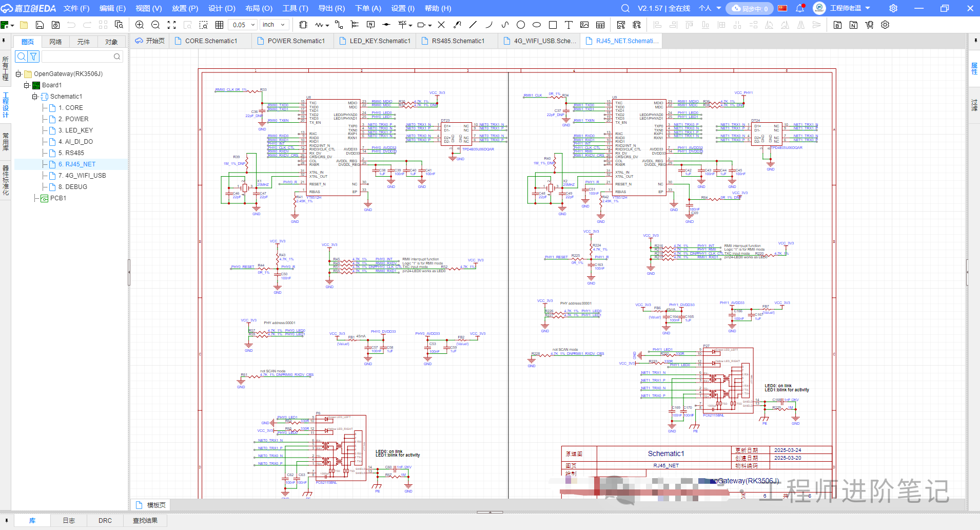The height and width of the screenshot is (530, 980).
Task: Open the grid size 0.05 dropdown
Action: (243, 25)
